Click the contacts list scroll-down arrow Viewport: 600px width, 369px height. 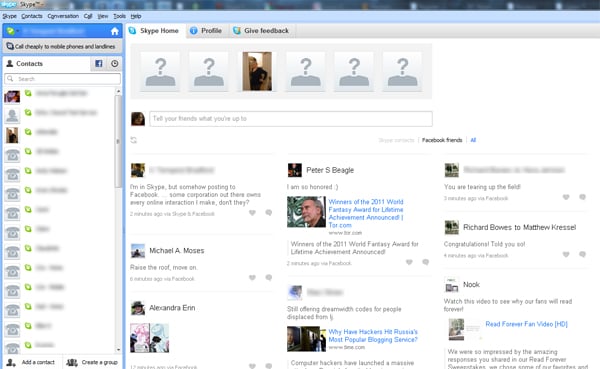(118, 349)
